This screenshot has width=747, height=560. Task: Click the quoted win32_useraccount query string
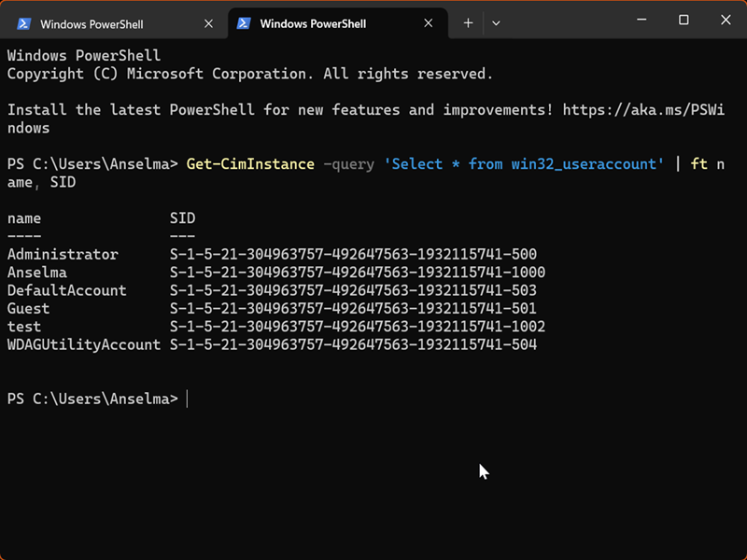tap(524, 164)
